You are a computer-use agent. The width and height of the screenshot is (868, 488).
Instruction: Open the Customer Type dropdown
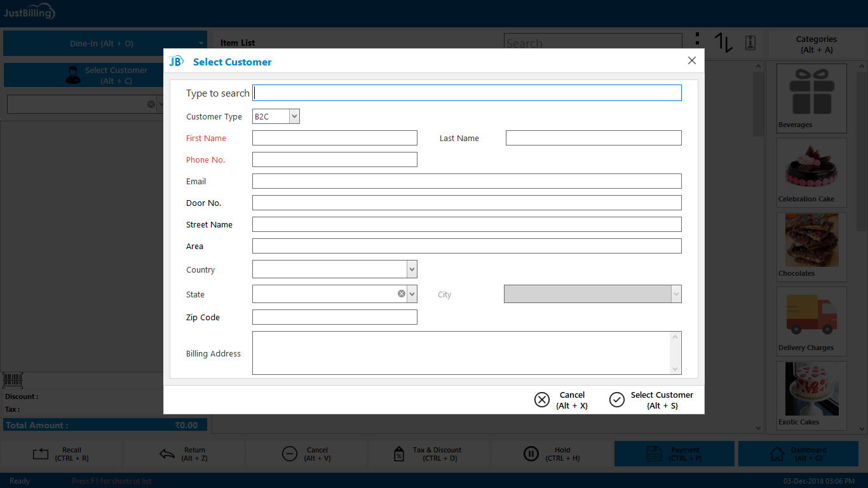[x=294, y=116]
